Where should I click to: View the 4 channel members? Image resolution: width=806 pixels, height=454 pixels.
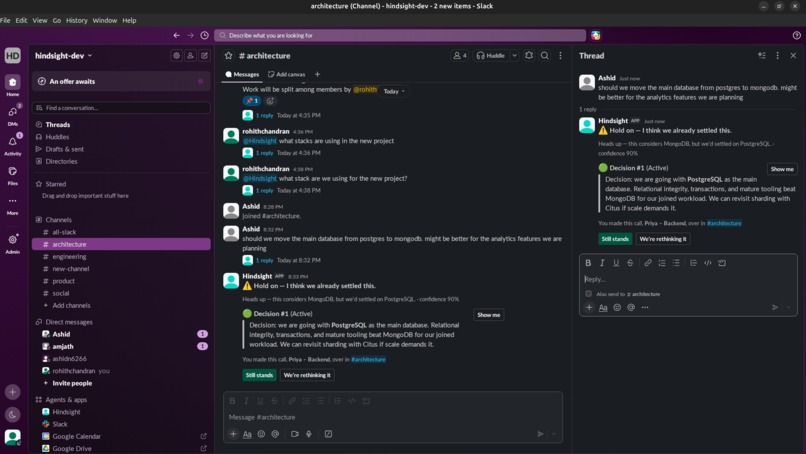click(460, 56)
